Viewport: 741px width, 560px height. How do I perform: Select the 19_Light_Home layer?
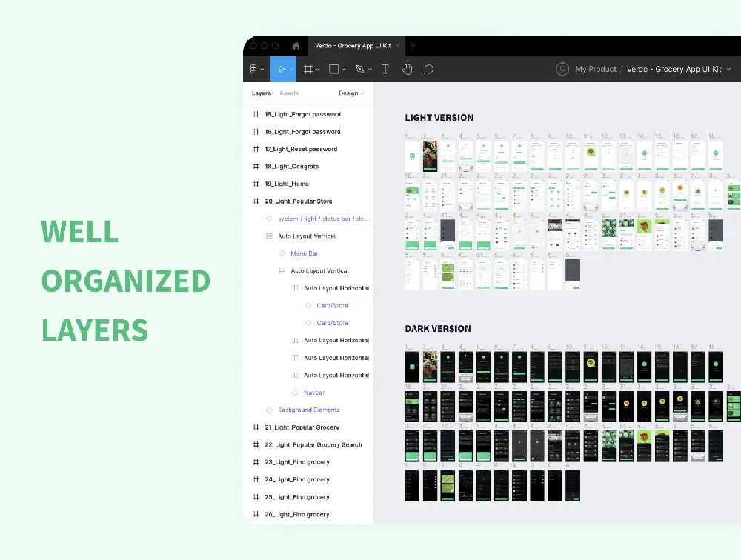(287, 184)
